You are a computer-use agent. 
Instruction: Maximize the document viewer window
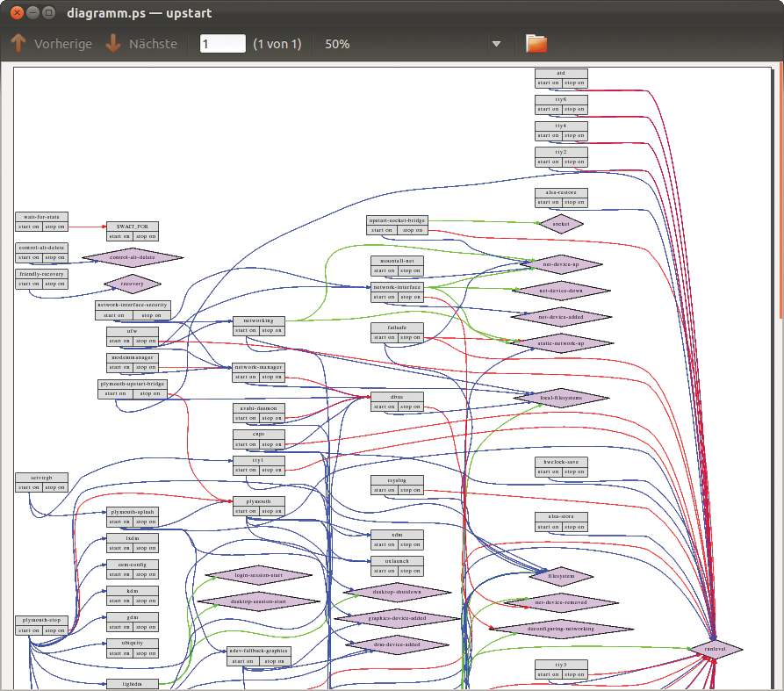48,13
